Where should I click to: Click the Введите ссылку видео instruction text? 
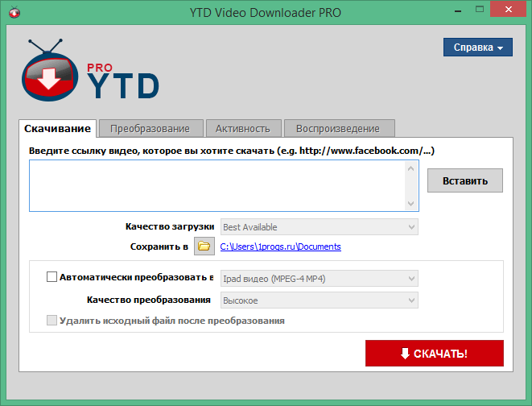(x=232, y=151)
